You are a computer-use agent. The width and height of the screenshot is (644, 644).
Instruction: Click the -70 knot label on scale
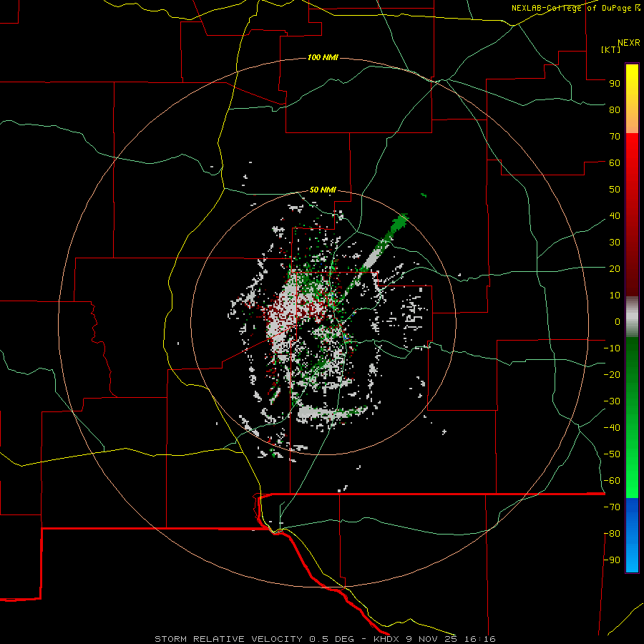(612, 507)
